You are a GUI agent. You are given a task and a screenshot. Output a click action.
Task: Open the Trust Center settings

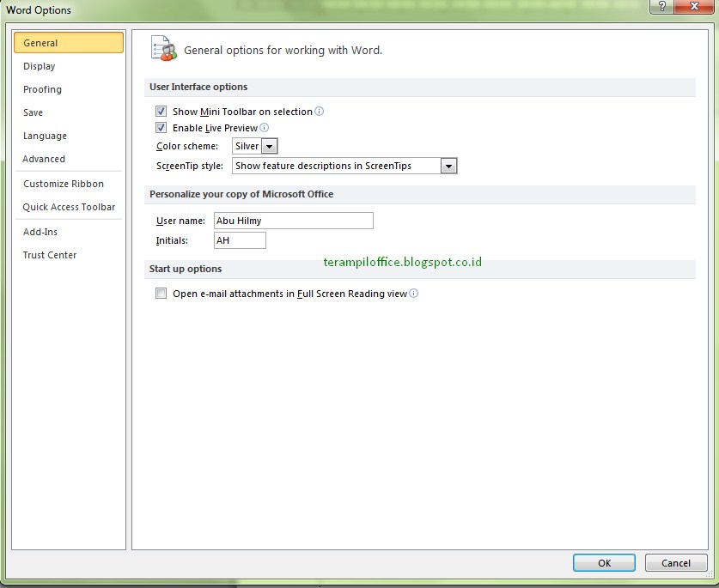[x=50, y=255]
